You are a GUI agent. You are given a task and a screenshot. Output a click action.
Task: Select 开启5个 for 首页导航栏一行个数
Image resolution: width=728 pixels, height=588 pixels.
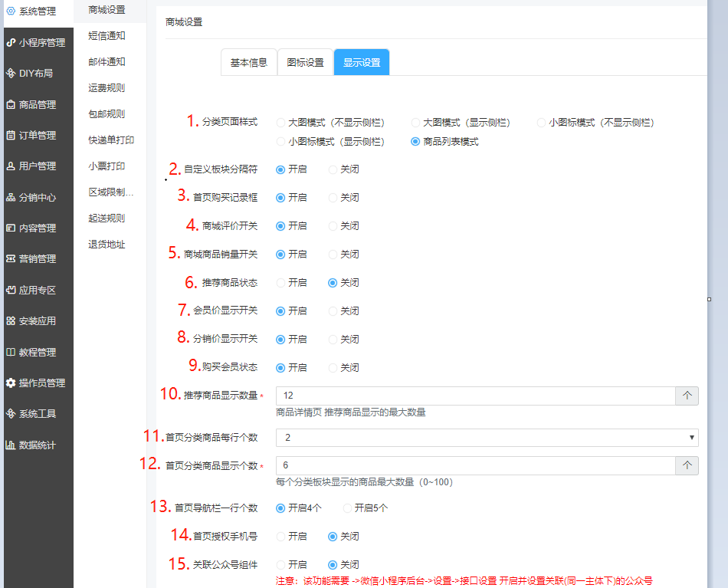click(x=348, y=508)
